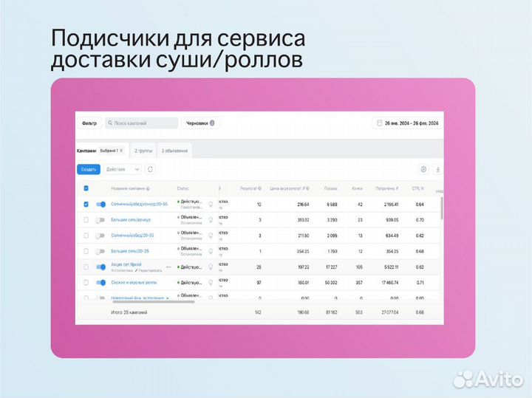Open campaign Солнечный/обед/20-55 link
The height and width of the screenshot is (398, 532).
132,236
